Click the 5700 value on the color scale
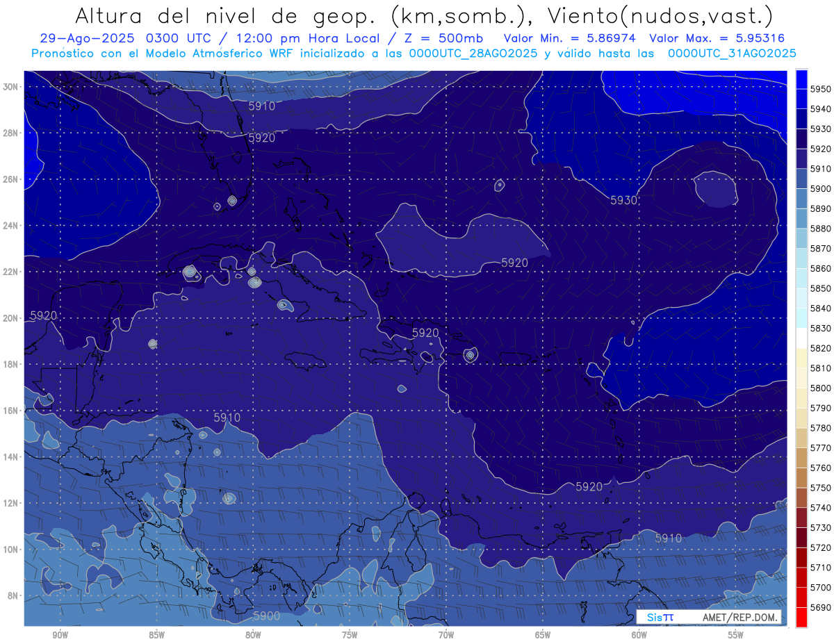834x644 pixels. [x=821, y=587]
